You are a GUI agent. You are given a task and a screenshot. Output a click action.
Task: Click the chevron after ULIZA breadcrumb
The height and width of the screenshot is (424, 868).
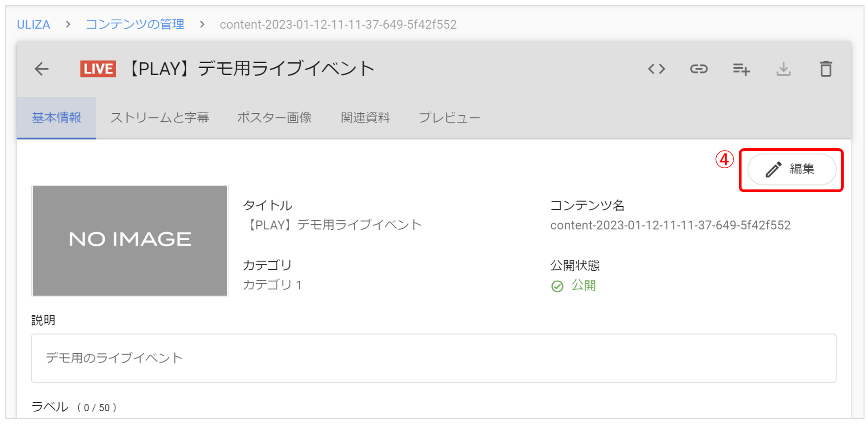tap(67, 24)
